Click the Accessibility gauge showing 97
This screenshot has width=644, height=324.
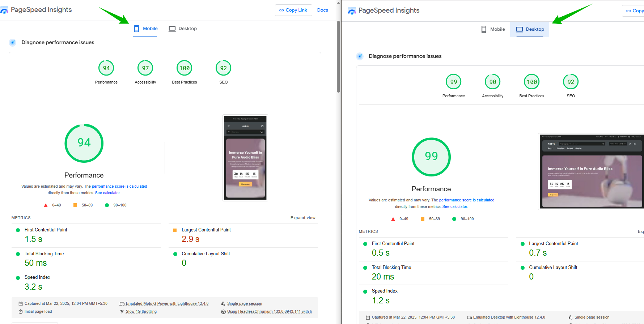(145, 68)
